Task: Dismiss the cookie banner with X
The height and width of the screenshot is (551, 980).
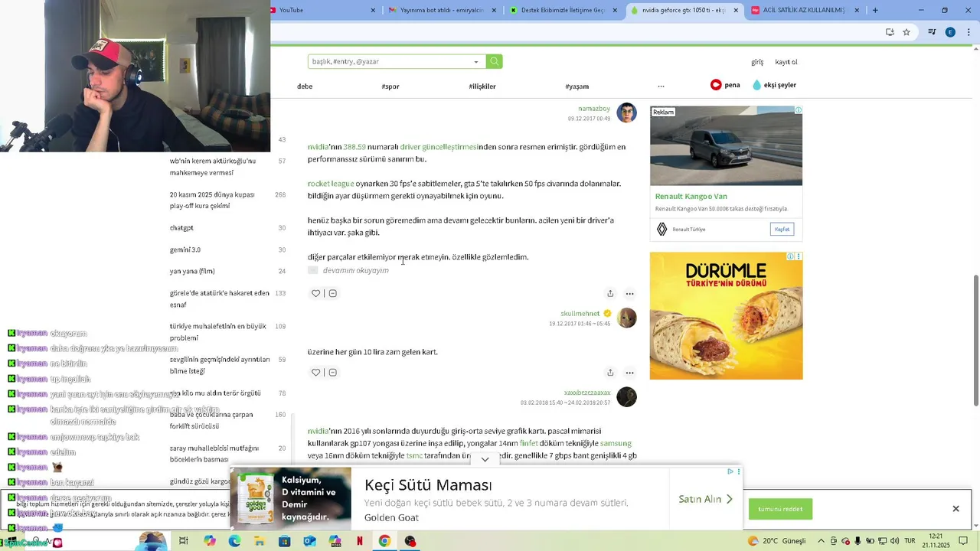Action: click(x=955, y=509)
